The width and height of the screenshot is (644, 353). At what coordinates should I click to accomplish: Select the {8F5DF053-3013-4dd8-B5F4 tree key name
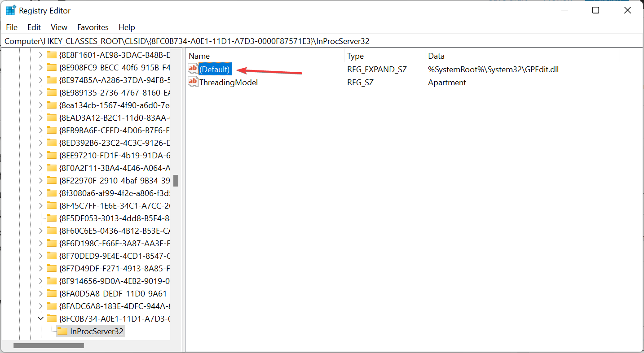[115, 218]
